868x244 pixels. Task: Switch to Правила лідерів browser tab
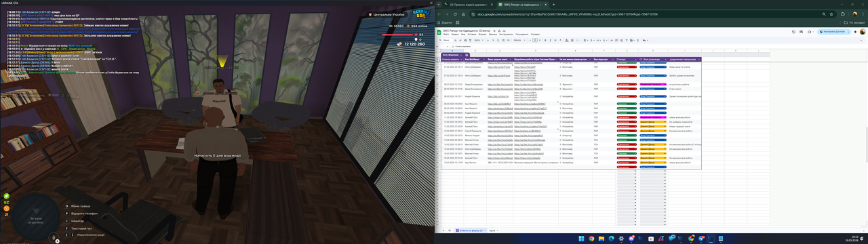coord(469,5)
